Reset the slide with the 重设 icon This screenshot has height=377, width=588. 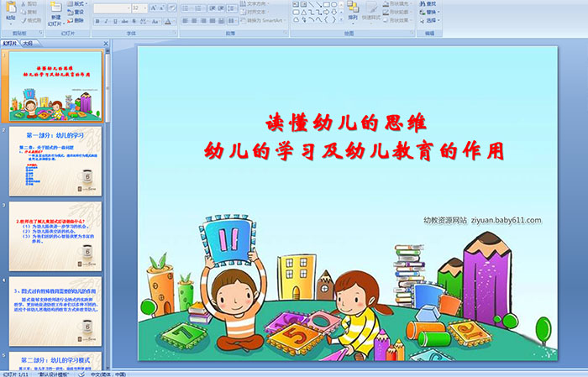tap(70, 13)
